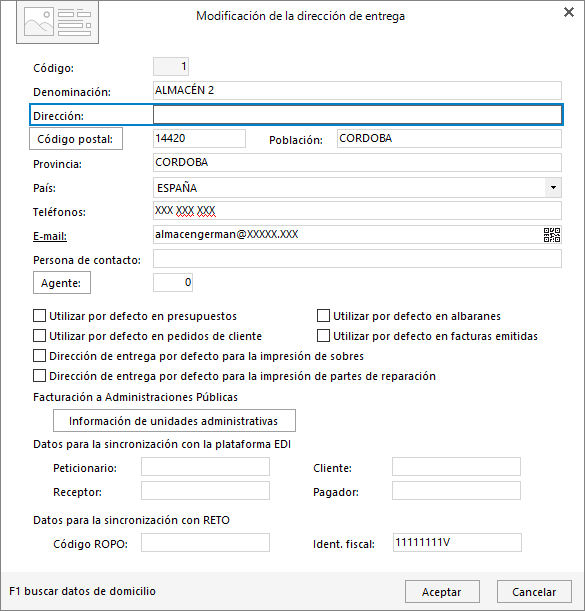Click the QR code icon in E-mail field

(x=552, y=235)
